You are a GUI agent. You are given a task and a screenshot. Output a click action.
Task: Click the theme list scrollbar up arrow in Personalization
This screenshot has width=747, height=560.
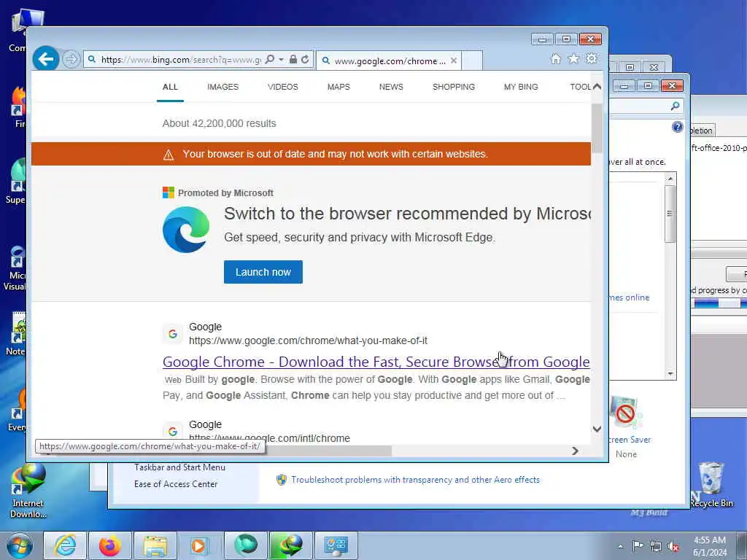point(670,179)
